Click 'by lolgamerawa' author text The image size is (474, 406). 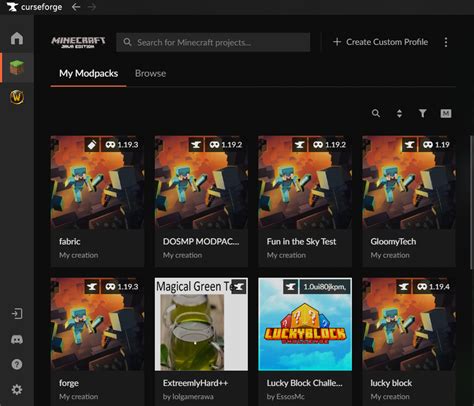(x=188, y=397)
